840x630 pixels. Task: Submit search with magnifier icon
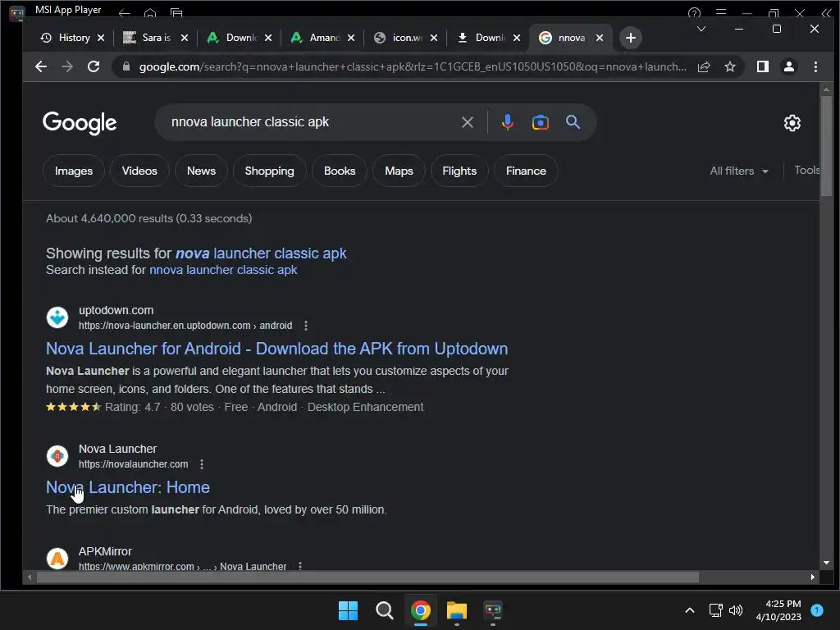point(573,122)
